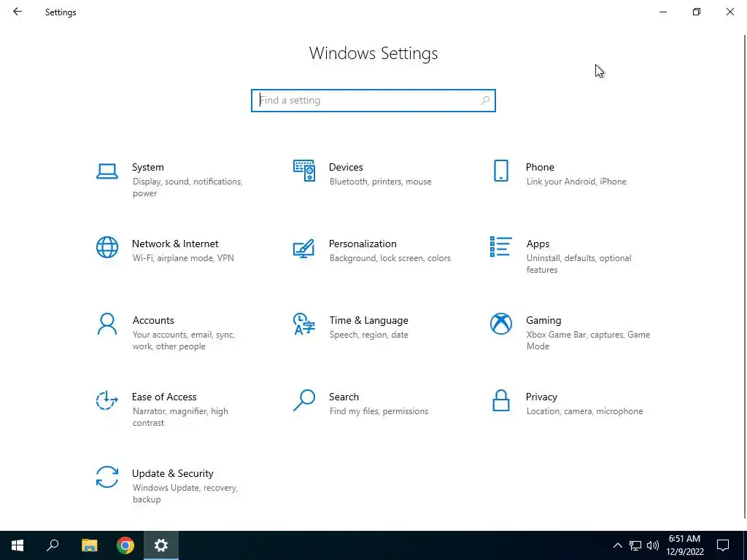Open the Phone icon

(x=500, y=171)
